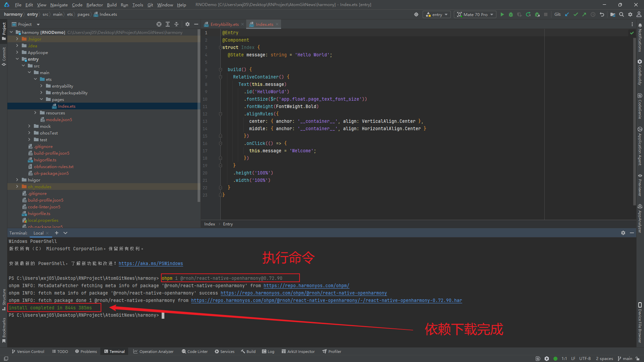Click the green status indicator dot in status bar
This screenshot has height=362, width=644.
(x=555, y=359)
